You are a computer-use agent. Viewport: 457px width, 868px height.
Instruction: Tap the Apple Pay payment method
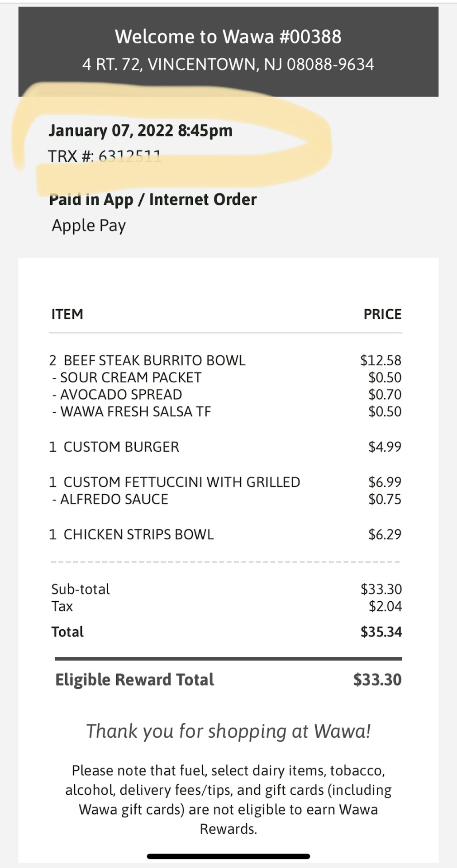click(x=89, y=226)
